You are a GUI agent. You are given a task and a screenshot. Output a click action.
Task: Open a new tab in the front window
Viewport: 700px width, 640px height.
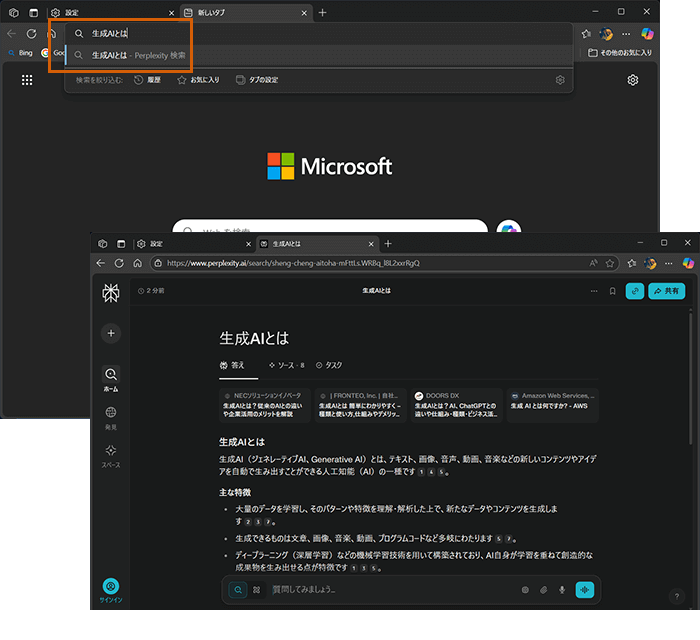tap(388, 244)
